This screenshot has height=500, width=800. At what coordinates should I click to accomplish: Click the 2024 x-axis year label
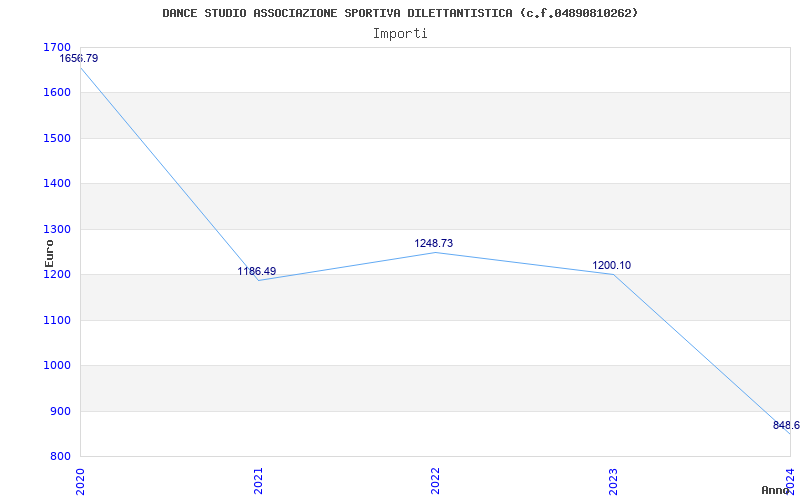point(790,481)
